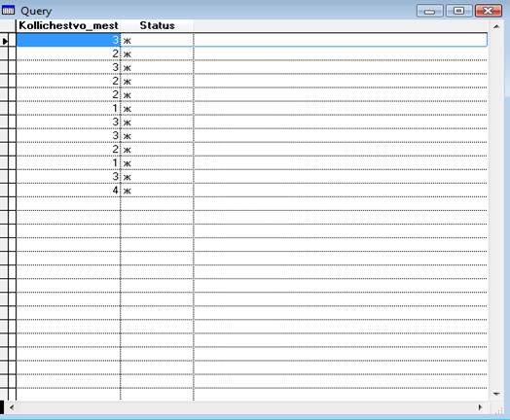Click the Status cell in last data row
Screen dimensions: 510x420
coord(157,190)
